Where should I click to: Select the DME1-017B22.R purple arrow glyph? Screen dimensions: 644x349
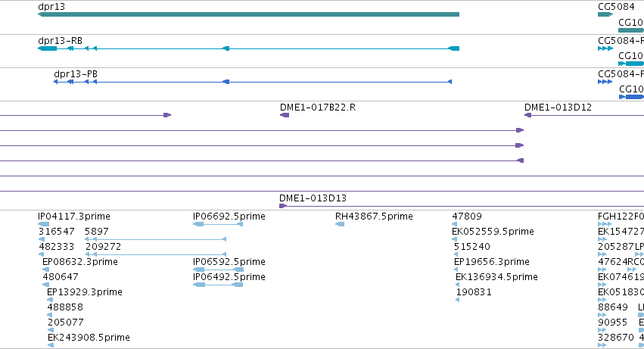(285, 115)
